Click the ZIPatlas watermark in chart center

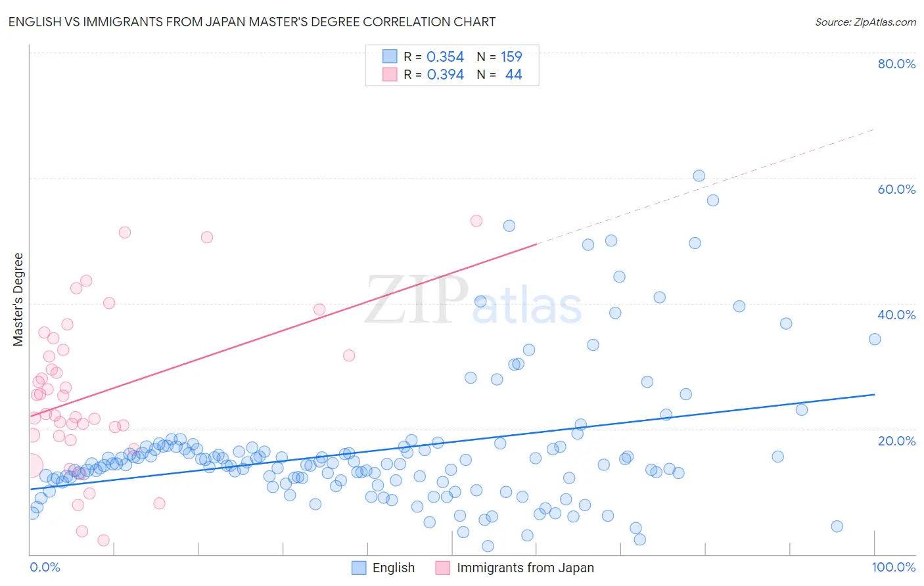tap(473, 301)
